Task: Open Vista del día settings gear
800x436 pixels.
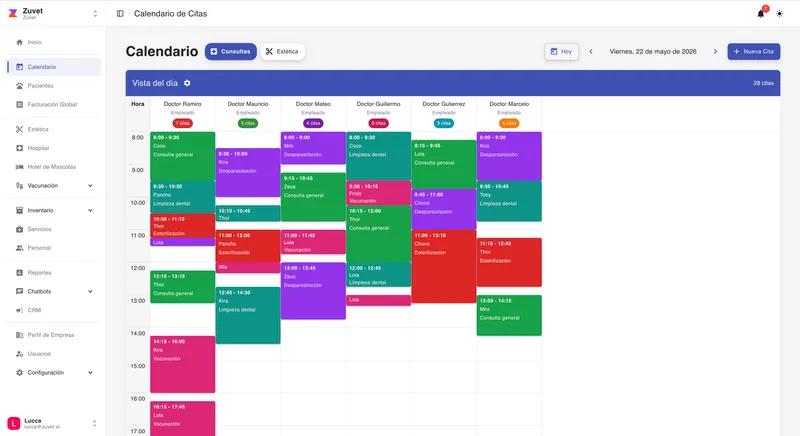Action: pos(187,83)
